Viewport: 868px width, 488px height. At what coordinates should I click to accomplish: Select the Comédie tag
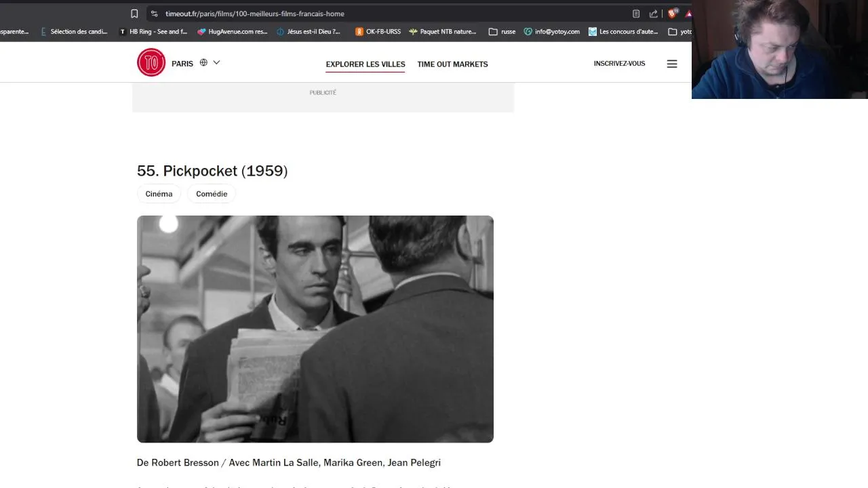(212, 194)
